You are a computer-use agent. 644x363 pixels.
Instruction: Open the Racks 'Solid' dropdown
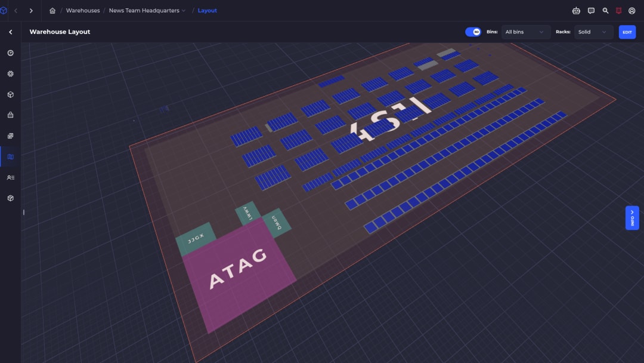click(593, 32)
